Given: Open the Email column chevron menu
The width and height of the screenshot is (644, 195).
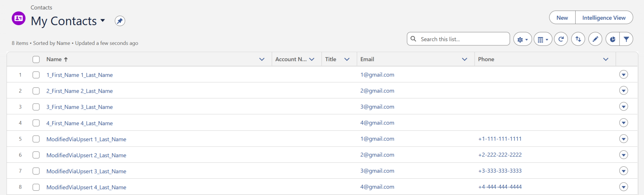Looking at the screenshot, I should 465,59.
